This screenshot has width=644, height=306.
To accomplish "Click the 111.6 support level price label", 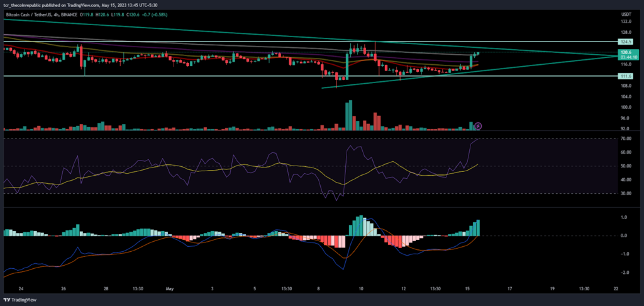I will pyautogui.click(x=627, y=76).
